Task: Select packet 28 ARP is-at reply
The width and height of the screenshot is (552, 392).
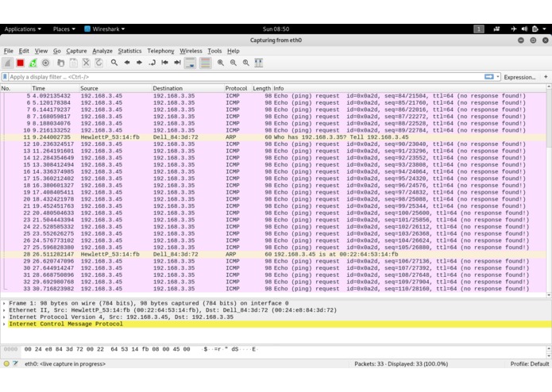Action: [x=274, y=254]
